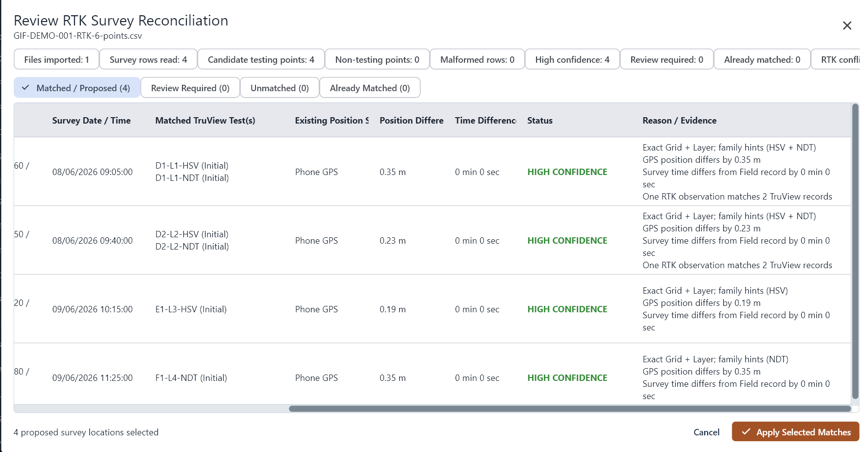Click the Survey Date / Time column header
The image size is (868, 452).
click(x=91, y=120)
